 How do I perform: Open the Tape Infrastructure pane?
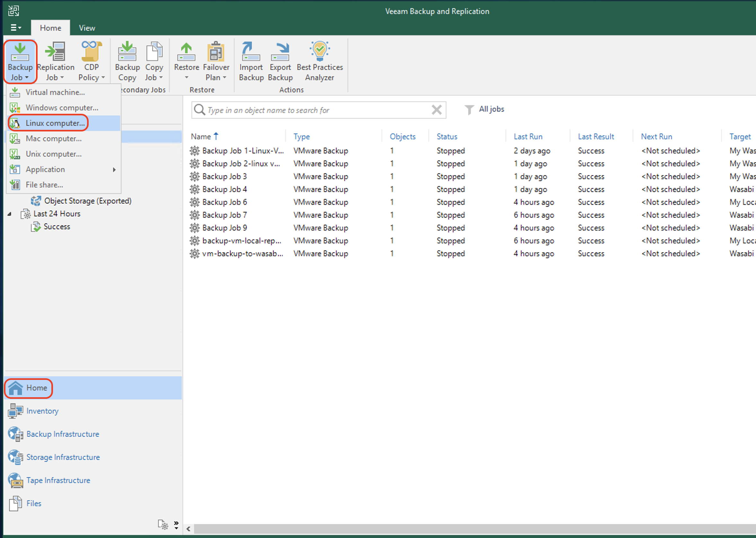point(93,481)
